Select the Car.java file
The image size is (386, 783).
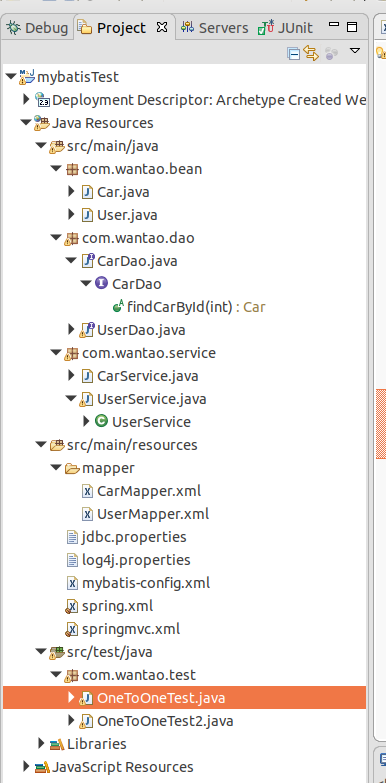coord(123,192)
